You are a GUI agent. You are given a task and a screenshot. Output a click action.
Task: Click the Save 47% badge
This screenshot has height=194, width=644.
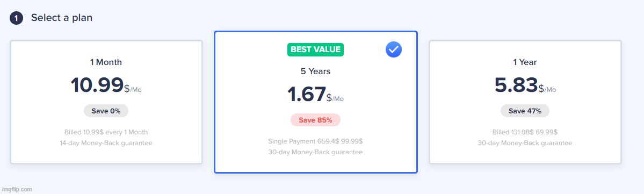[x=525, y=111]
